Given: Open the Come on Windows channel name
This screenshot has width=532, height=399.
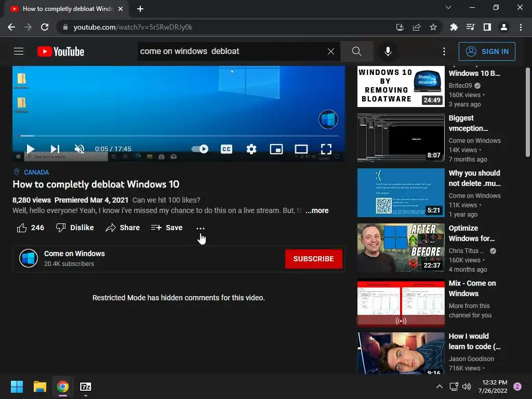Looking at the screenshot, I should pos(74,254).
